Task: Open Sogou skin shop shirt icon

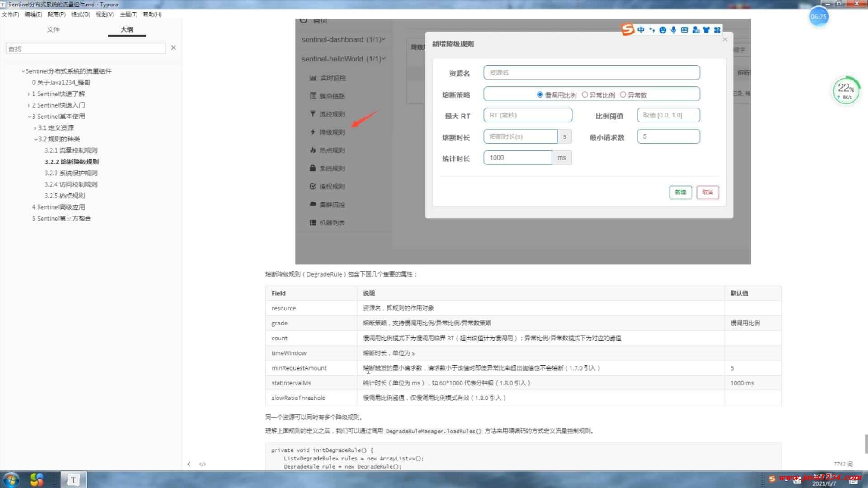Action: coord(707,30)
